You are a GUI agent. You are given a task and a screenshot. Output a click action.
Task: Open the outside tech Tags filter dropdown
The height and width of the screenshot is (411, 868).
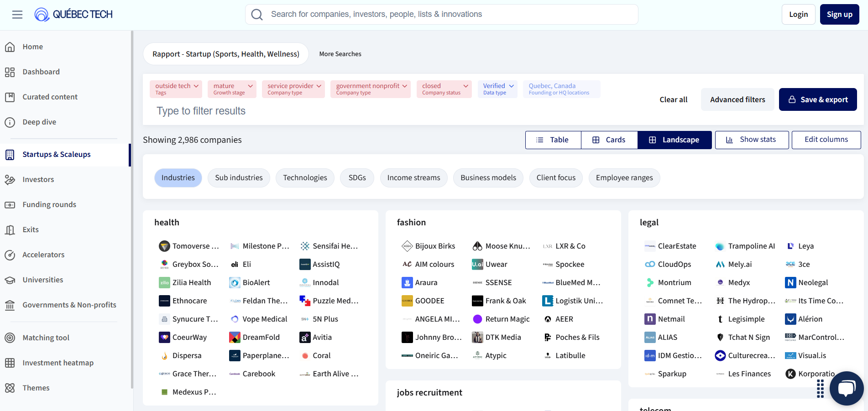click(176, 89)
